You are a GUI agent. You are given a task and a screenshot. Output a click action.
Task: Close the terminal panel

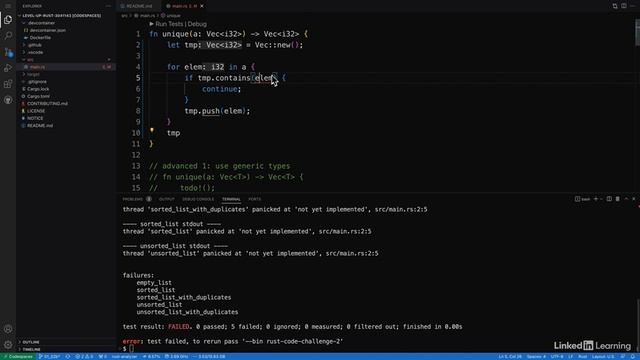pyautogui.click(x=634, y=199)
